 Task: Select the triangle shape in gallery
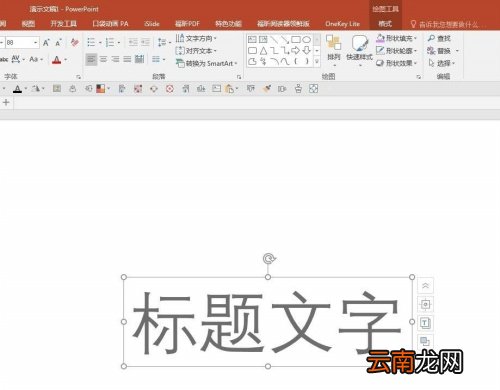click(263, 51)
